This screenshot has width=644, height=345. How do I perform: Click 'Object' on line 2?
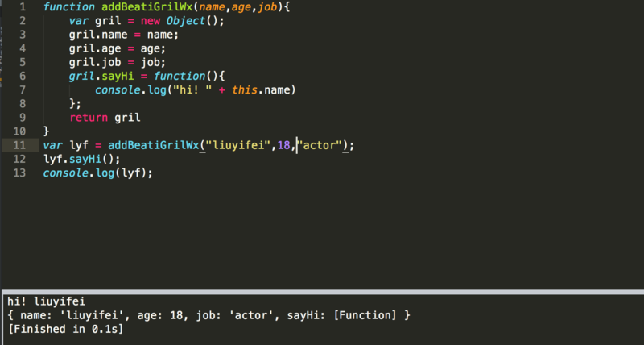[186, 21]
